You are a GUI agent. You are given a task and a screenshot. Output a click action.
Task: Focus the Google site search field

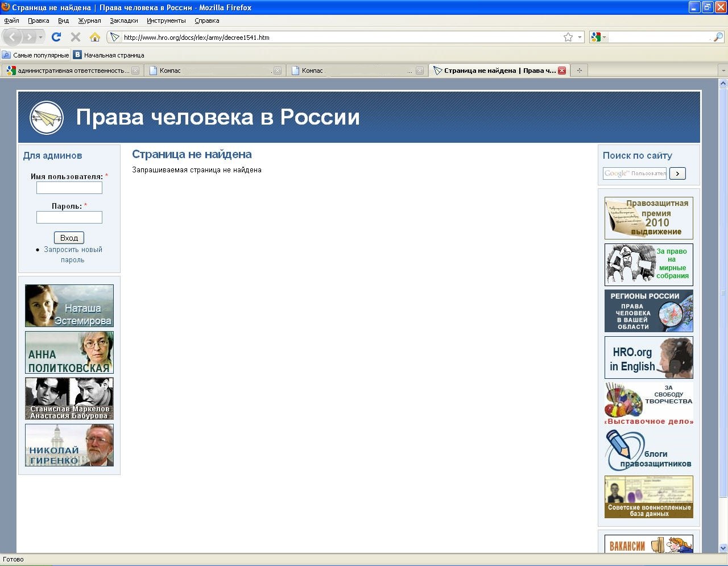click(635, 173)
